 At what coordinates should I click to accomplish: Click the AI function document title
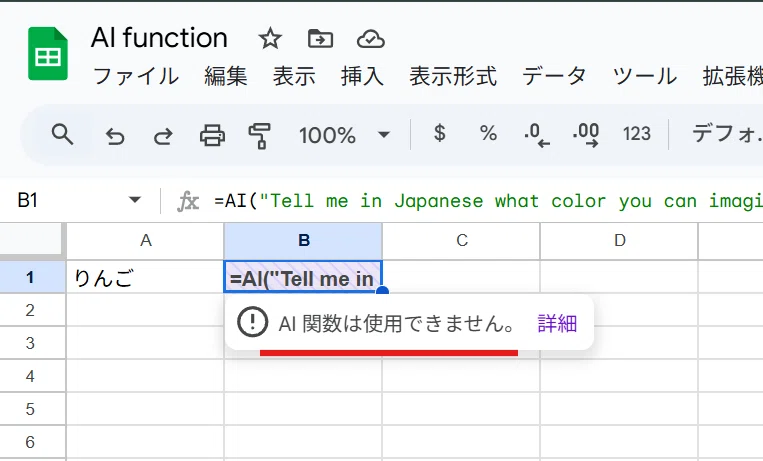point(159,38)
